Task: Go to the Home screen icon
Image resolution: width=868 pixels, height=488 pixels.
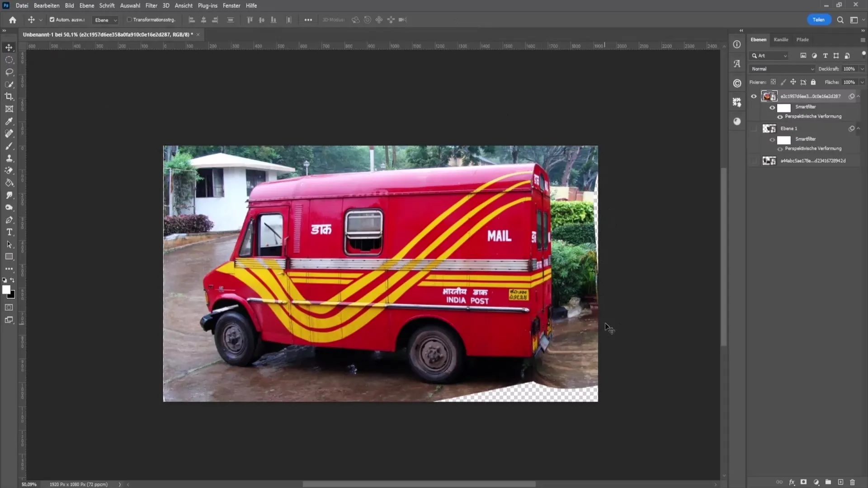Action: [13, 20]
